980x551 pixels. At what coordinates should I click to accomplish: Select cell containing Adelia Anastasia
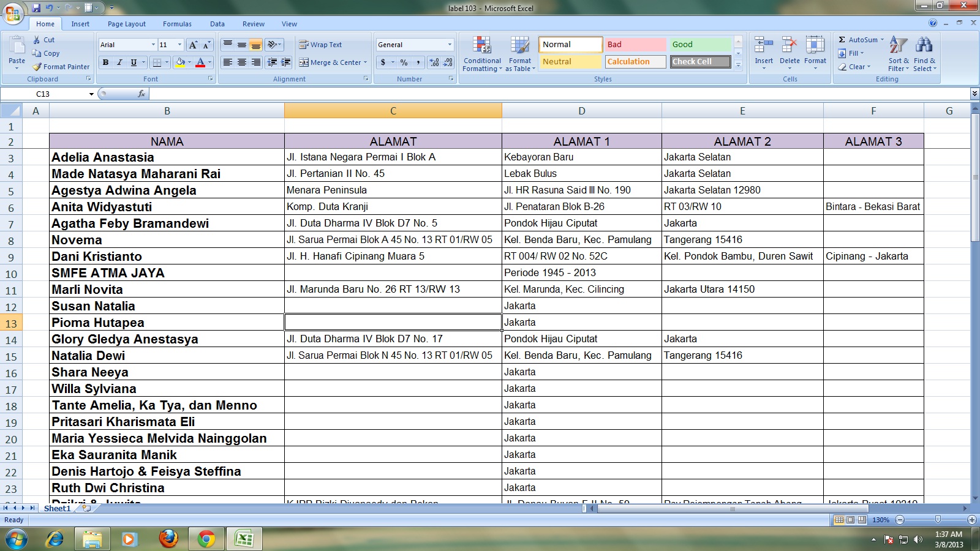click(x=167, y=157)
